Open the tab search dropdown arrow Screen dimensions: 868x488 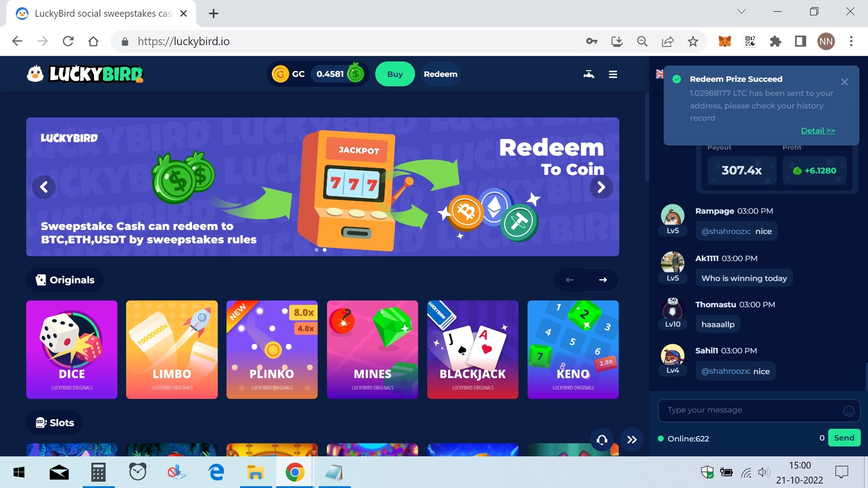[741, 12]
